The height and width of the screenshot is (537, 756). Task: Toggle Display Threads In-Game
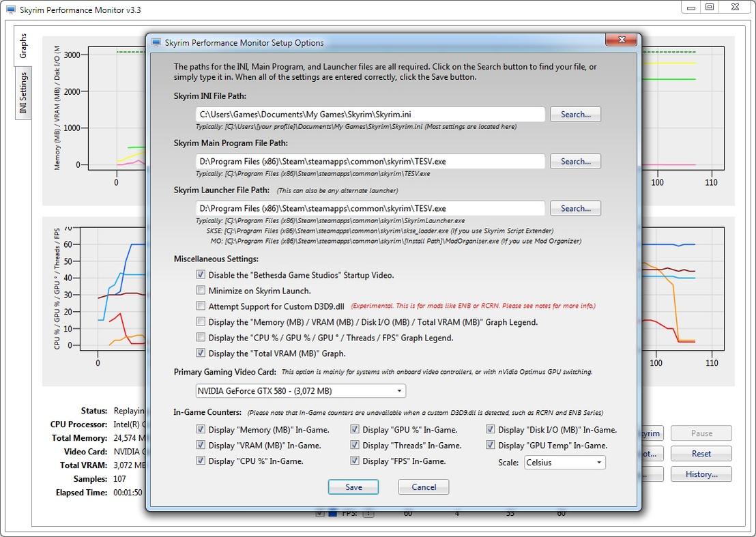pyautogui.click(x=354, y=445)
